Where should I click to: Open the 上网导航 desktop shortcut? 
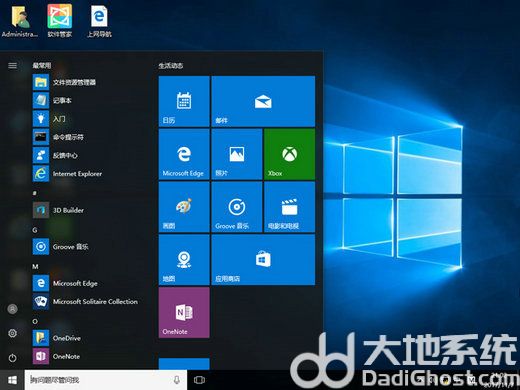tap(99, 21)
